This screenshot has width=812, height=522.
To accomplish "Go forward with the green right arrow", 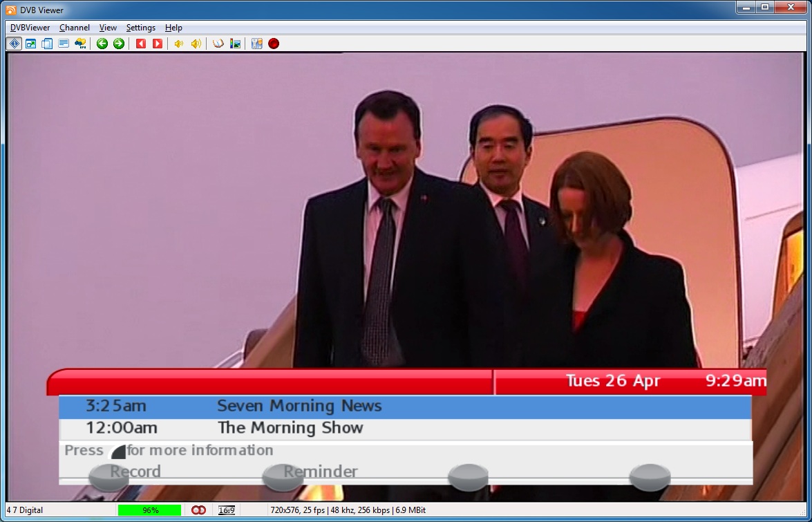I will (119, 44).
